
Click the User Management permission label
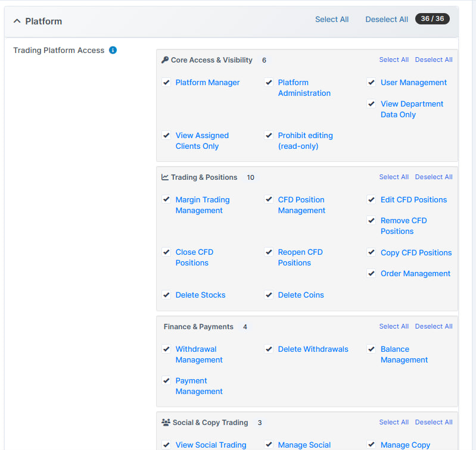point(413,83)
